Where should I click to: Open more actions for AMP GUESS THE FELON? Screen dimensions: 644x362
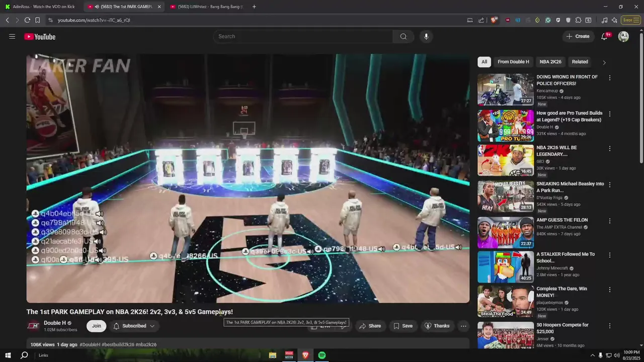609,221
